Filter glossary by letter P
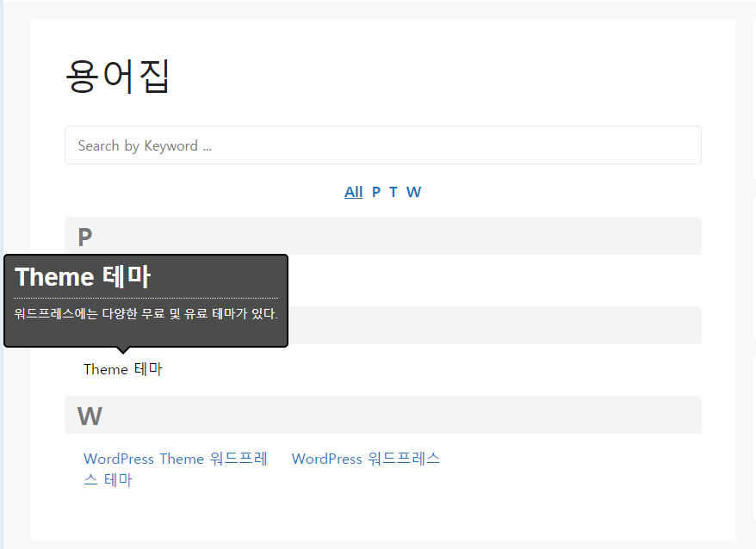Image resolution: width=756 pixels, height=549 pixels. (376, 192)
